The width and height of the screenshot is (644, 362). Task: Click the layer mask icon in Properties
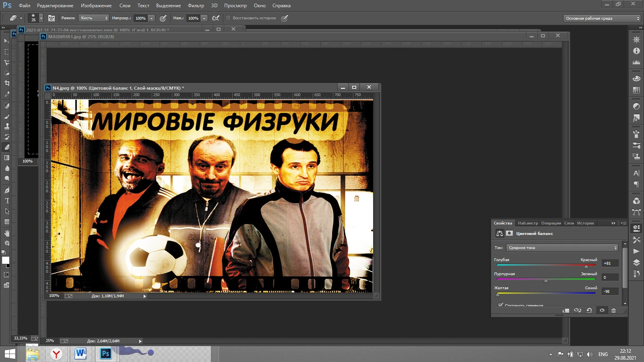509,233
